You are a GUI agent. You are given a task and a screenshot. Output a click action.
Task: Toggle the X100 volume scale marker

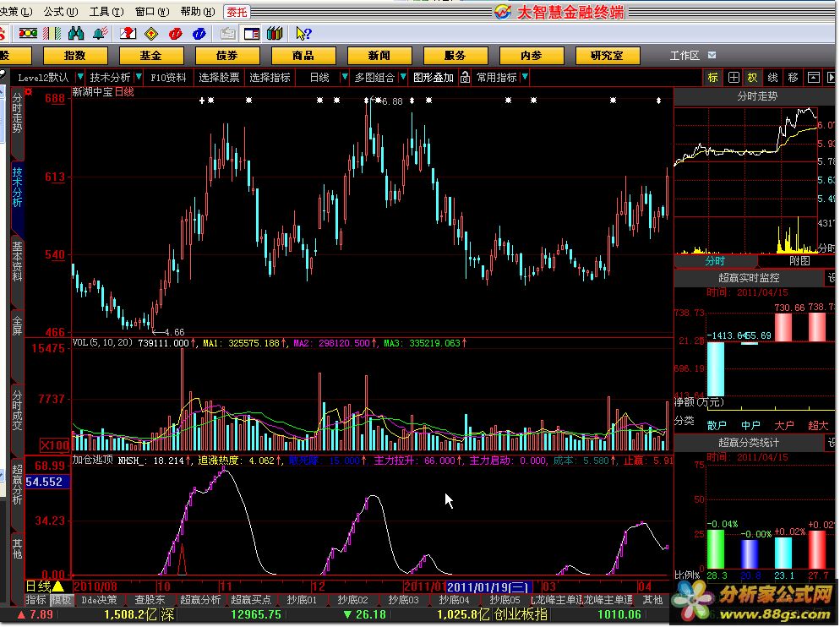tap(55, 445)
